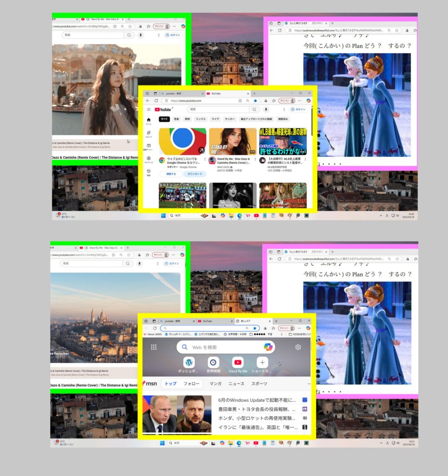Open the その他のお気に入り bookmarks folder
Image resolution: width=448 pixels, height=476 pixels.
[x=300, y=334]
